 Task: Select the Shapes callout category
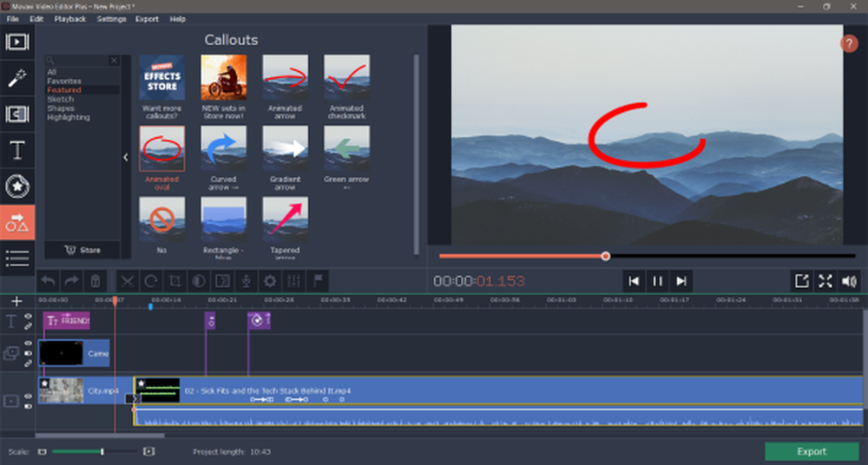point(61,108)
